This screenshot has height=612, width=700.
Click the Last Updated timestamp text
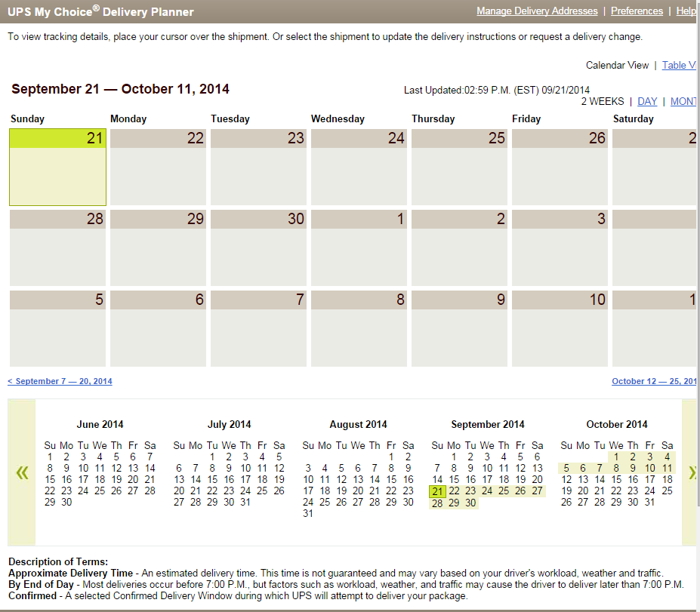coord(496,90)
